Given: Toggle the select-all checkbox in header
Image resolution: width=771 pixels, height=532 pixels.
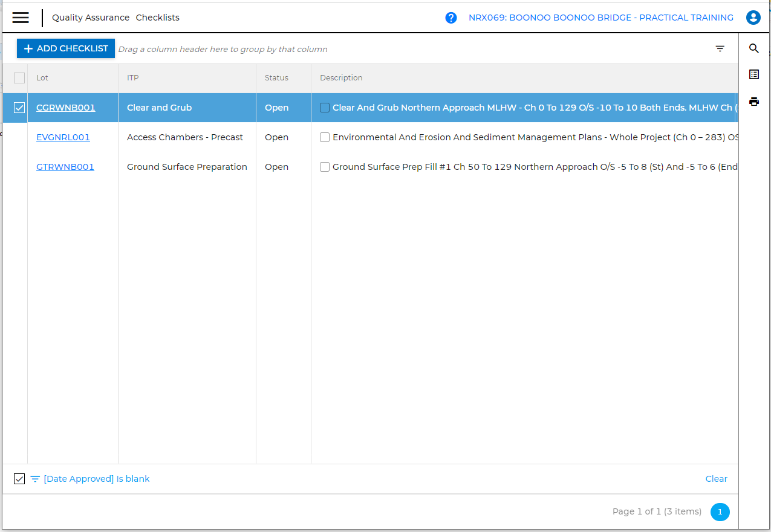Looking at the screenshot, I should click(x=19, y=78).
